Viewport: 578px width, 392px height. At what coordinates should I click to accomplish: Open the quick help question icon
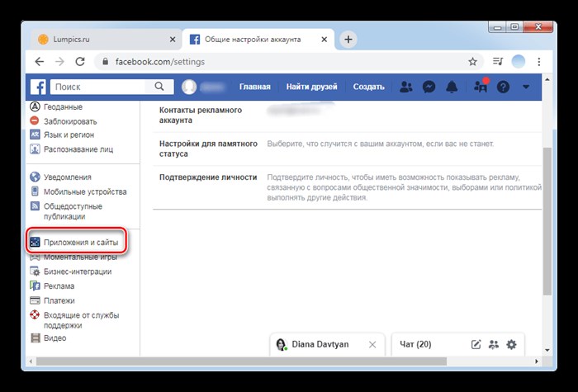[503, 87]
